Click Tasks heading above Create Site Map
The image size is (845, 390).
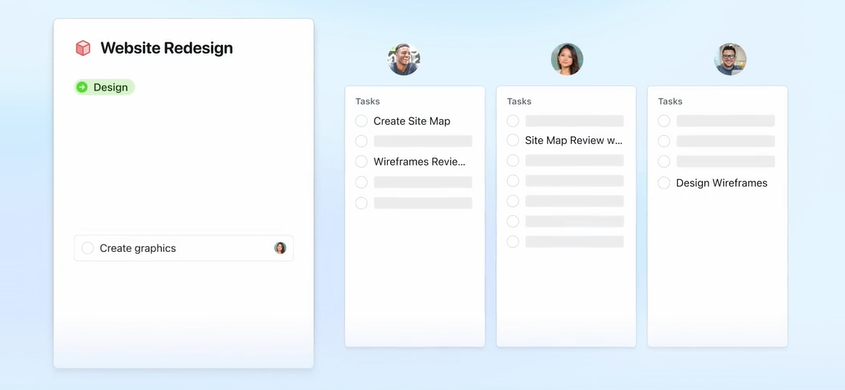(368, 101)
